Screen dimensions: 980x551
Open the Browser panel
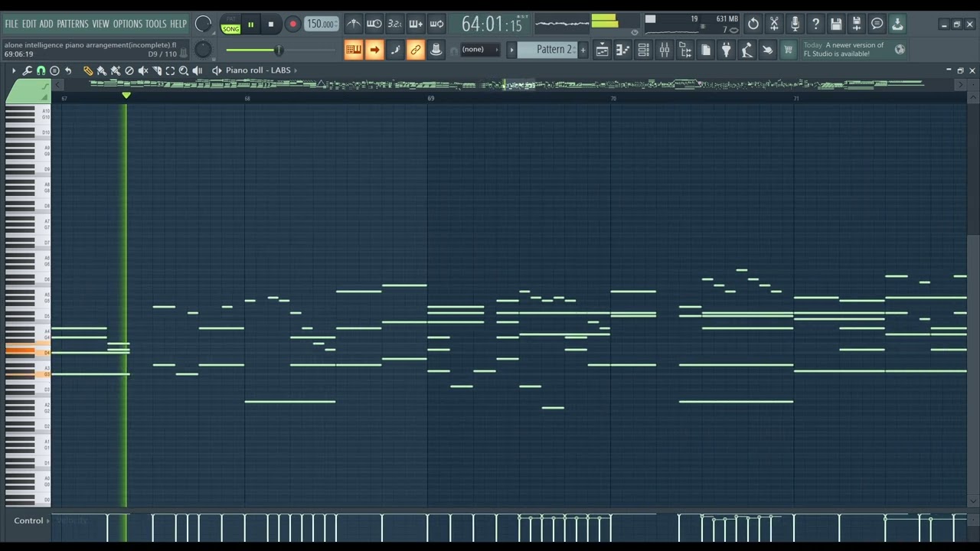coord(685,50)
